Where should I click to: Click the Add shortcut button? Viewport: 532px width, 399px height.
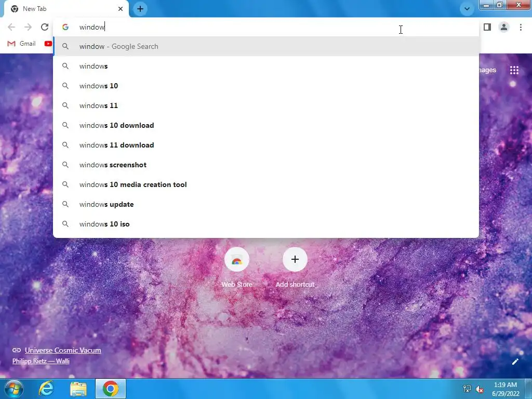click(295, 268)
